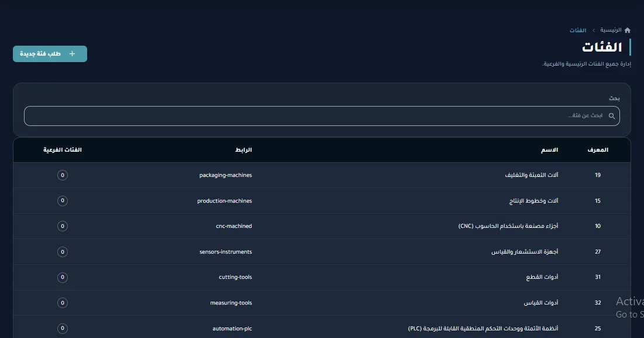Click طلب فئة جديدة button
644x338 pixels.
[50, 54]
